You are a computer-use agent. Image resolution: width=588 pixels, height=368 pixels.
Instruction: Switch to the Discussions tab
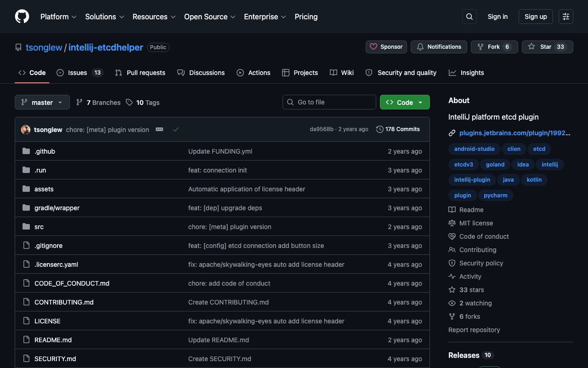201,73
